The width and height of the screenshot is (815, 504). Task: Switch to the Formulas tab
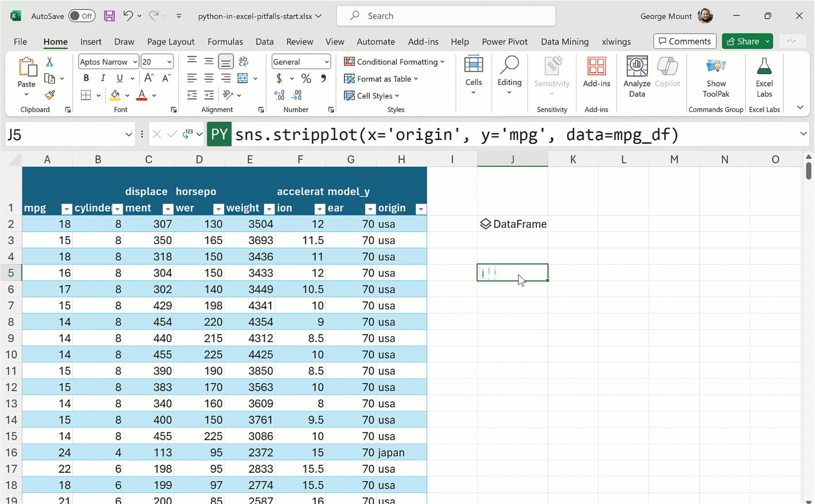(225, 41)
